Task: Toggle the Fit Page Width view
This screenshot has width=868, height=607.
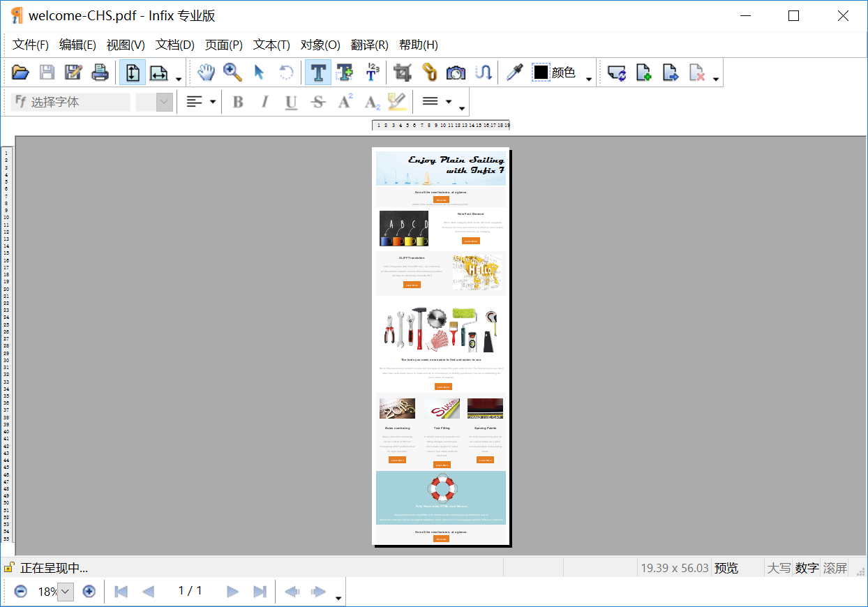Action: click(x=159, y=73)
